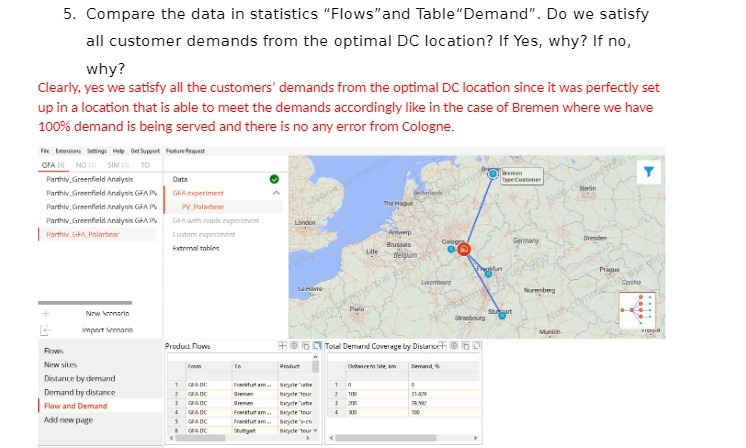
Task: Open the Data section
Action: click(180, 179)
